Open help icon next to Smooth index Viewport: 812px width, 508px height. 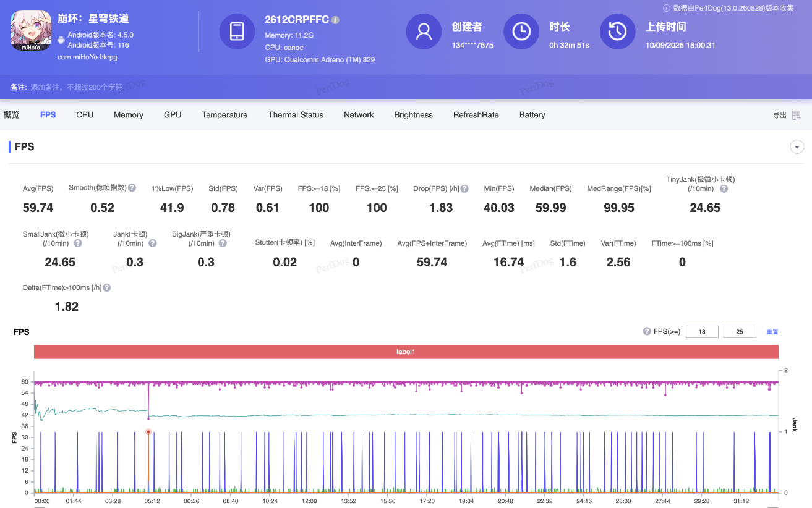tap(132, 188)
